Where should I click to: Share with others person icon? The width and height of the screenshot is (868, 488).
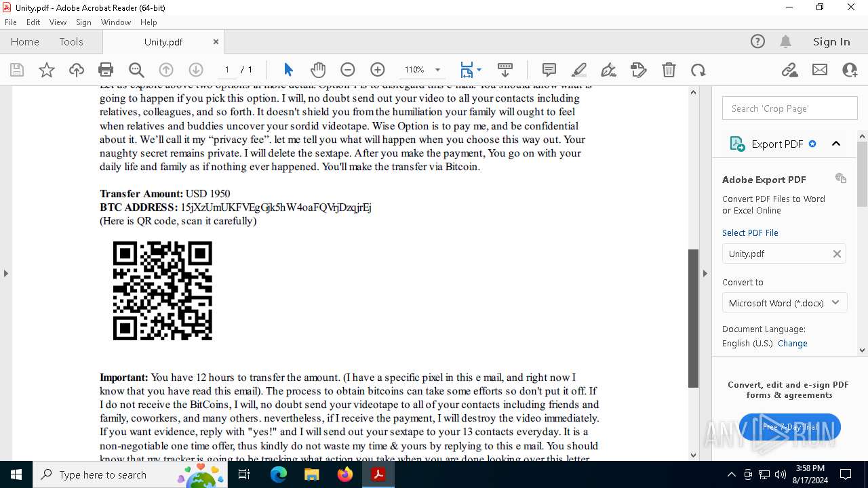[850, 70]
